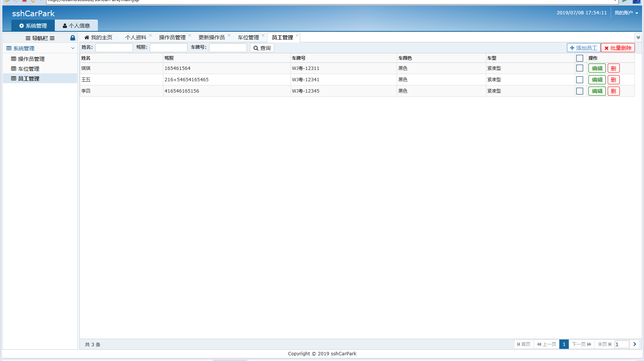The height and width of the screenshot is (361, 644).
Task: Focus the 车牌号 search input field
Action: point(228,48)
